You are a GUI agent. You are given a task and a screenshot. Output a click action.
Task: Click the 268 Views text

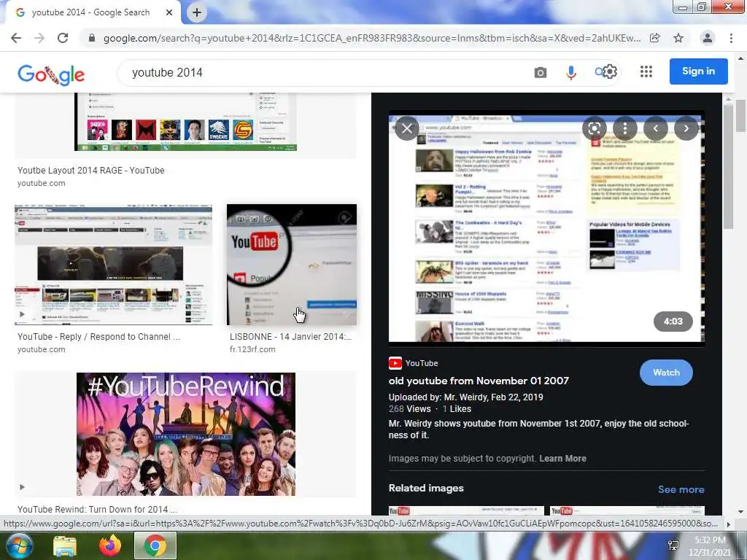pos(410,409)
